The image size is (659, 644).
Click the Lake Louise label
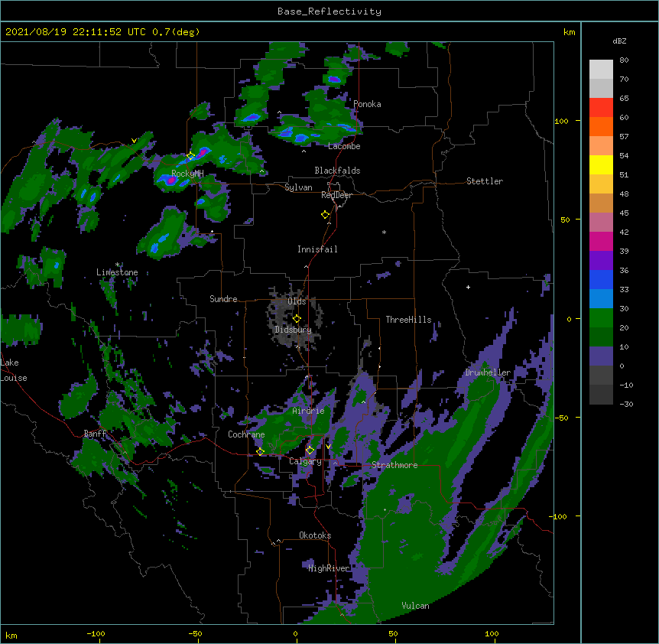pos(14,370)
